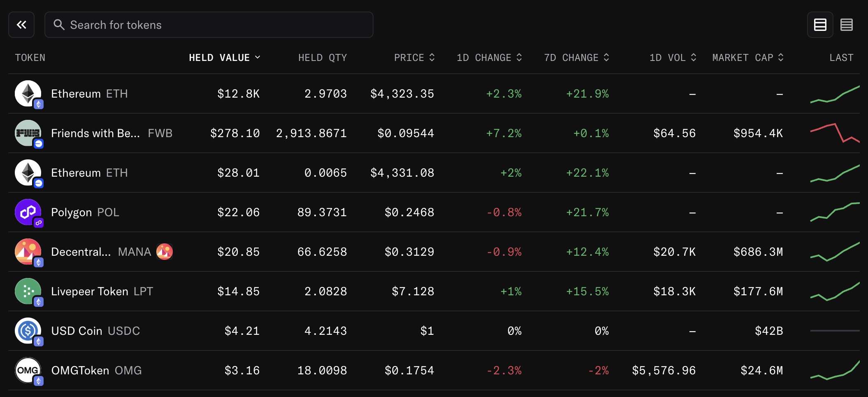868x397 pixels.
Task: Click the Last column header
Action: [x=841, y=58]
